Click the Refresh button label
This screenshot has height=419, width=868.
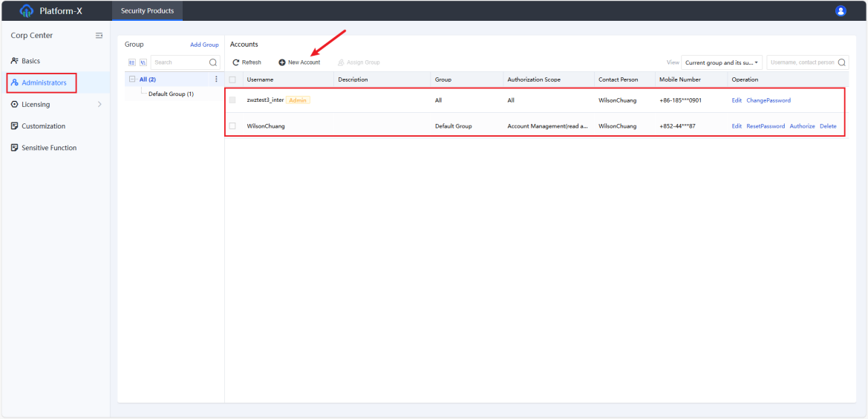tap(251, 62)
